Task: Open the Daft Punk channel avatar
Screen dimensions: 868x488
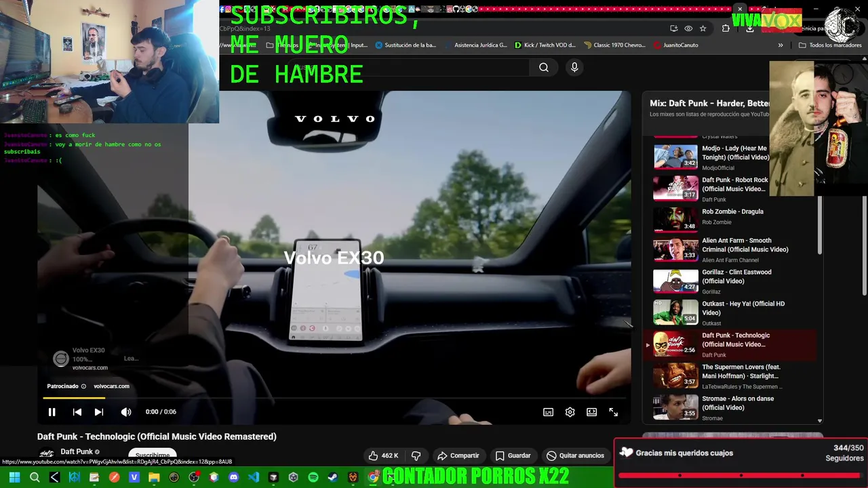Action: coord(46,453)
